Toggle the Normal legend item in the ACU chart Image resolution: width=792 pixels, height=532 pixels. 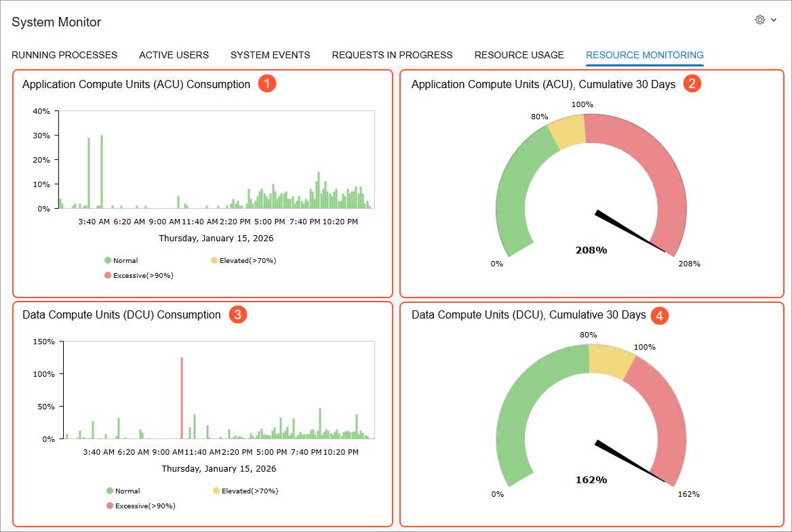tap(121, 260)
